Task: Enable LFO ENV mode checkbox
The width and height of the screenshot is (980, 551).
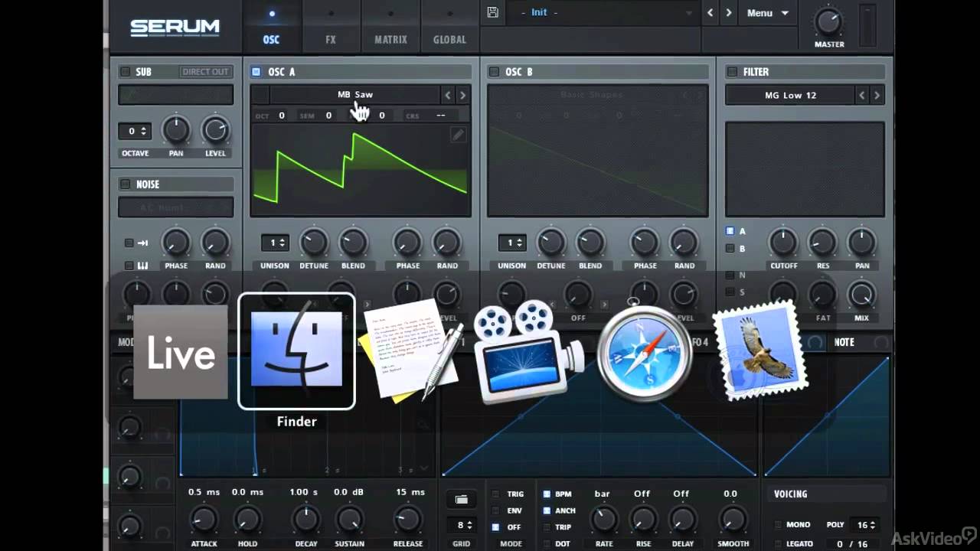Action: point(495,510)
